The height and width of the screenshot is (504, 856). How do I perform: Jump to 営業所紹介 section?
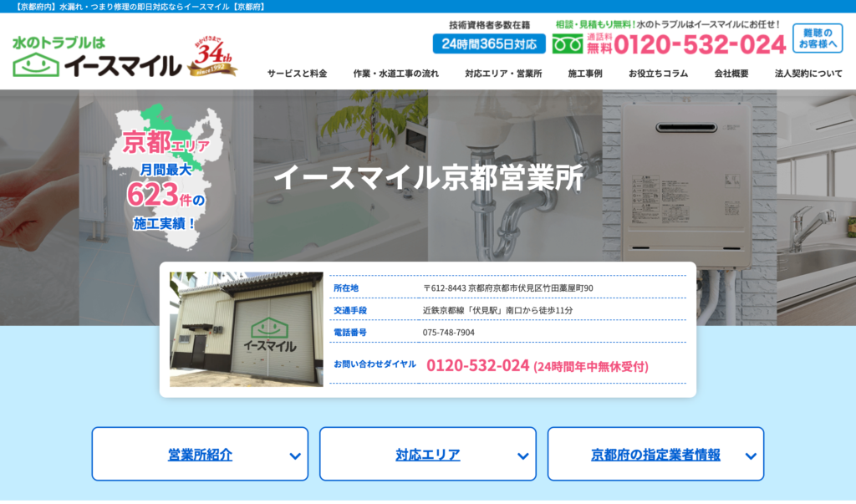(x=200, y=455)
